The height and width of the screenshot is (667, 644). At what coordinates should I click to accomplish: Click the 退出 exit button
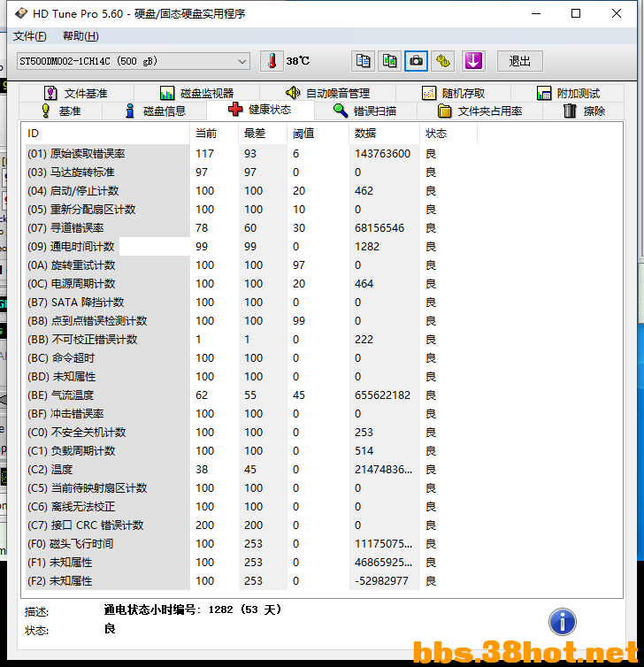(x=520, y=61)
